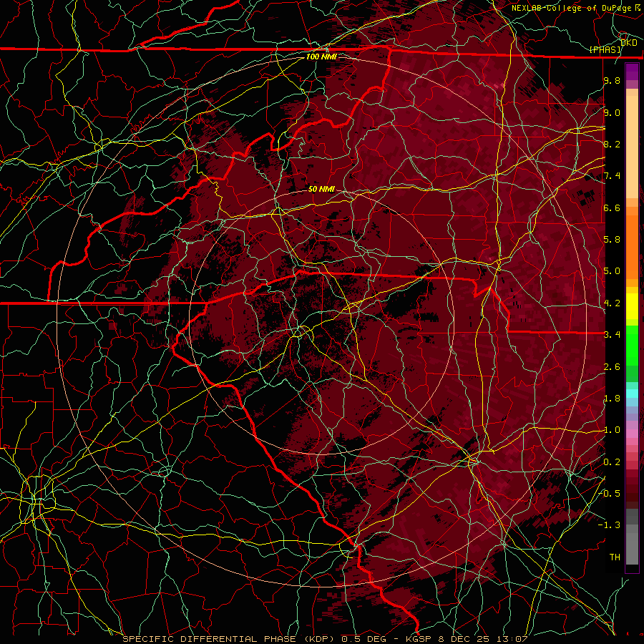Click the 4.2 scale value
This screenshot has width=644, height=644.
pyautogui.click(x=612, y=303)
